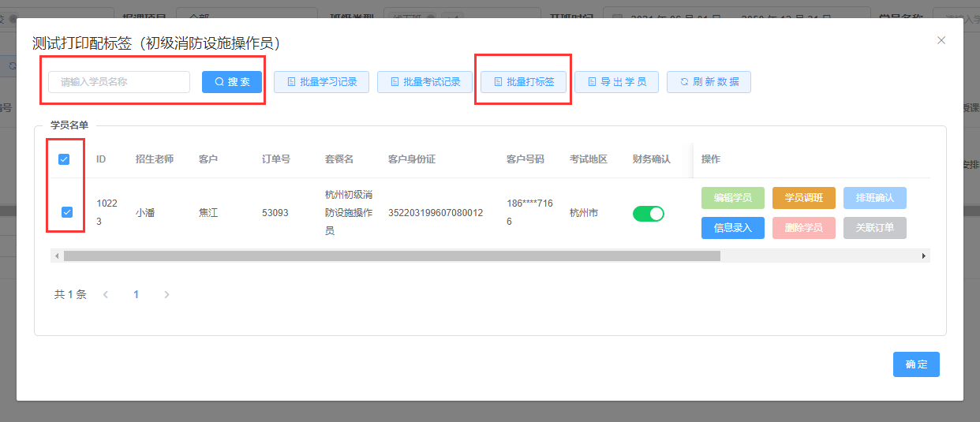Viewport: 980px width, 422px height.
Task: Turn off the 财务确认 switch
Action: click(x=649, y=213)
